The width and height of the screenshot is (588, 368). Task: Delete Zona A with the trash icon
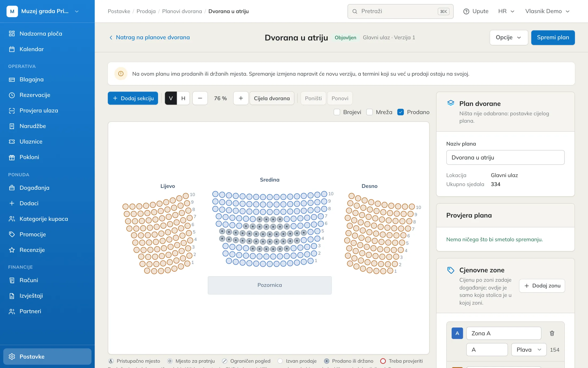pos(552,333)
